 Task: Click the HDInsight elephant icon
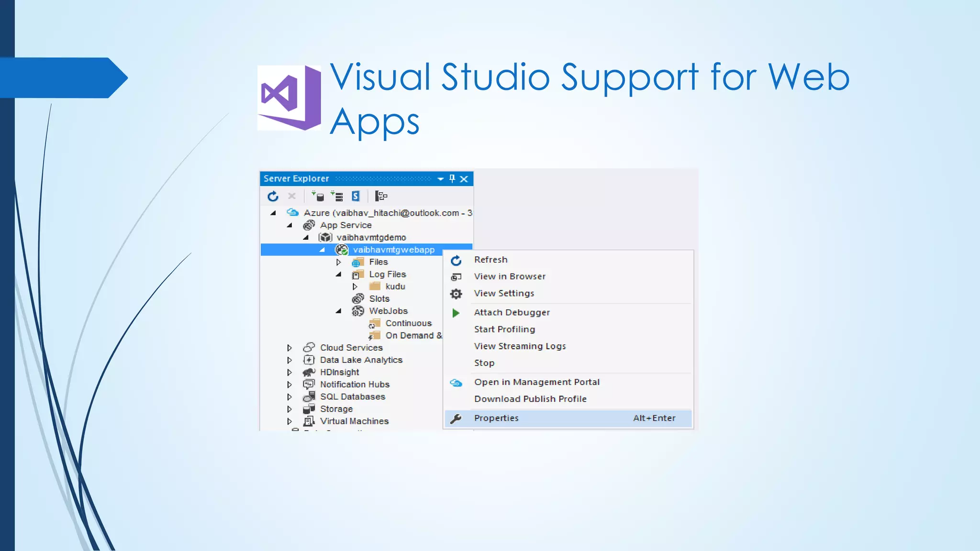309,372
